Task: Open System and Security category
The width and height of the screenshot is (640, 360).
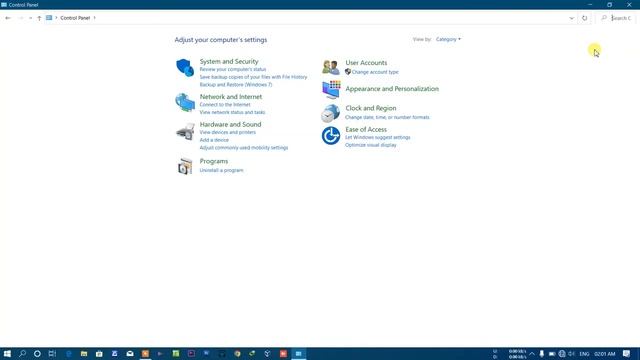Action: pyautogui.click(x=229, y=61)
